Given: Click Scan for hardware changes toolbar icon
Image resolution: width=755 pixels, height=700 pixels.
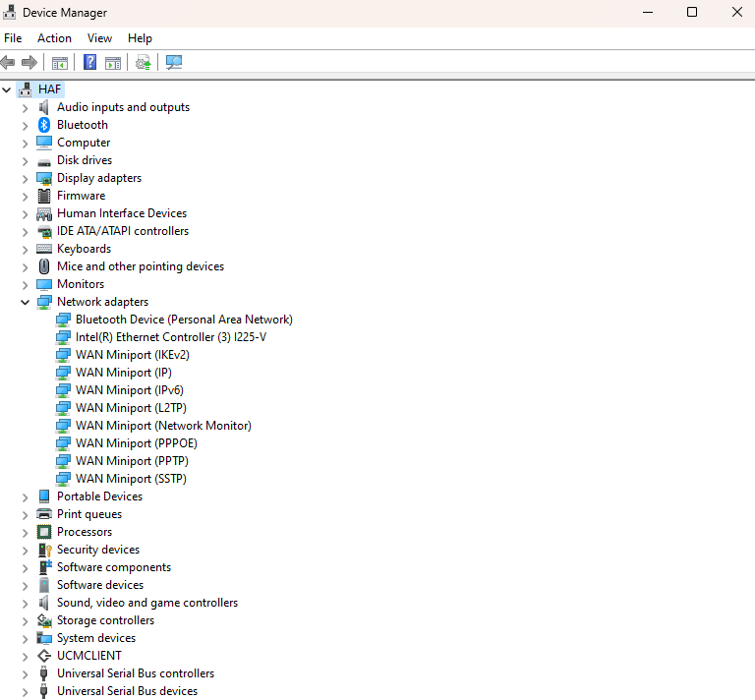Looking at the screenshot, I should pos(174,62).
